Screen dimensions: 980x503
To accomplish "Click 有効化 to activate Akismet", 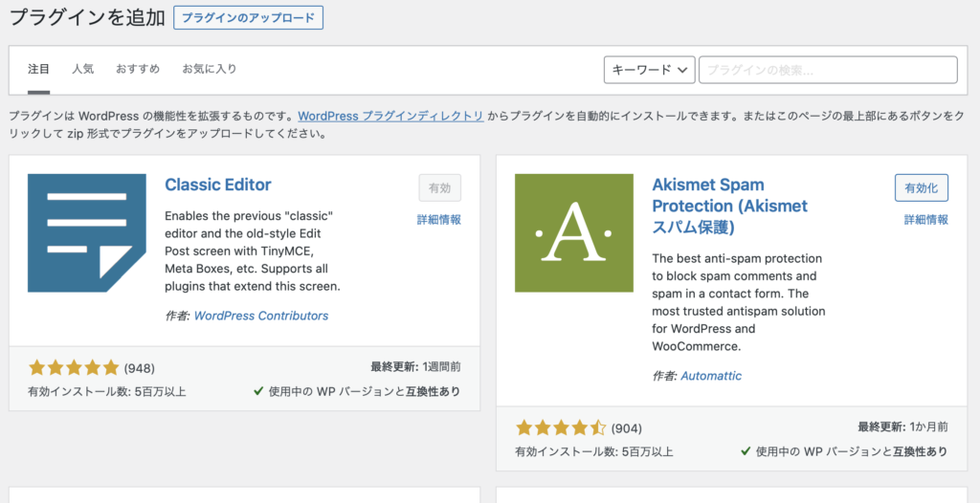I will point(922,188).
